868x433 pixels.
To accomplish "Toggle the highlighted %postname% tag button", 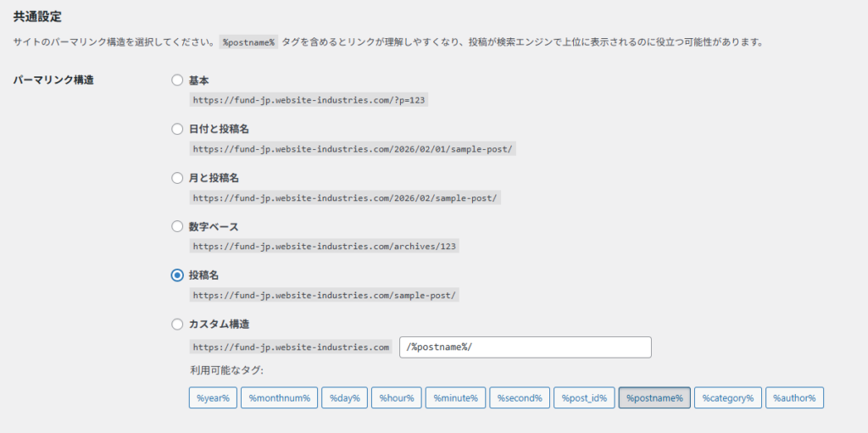I will (x=654, y=398).
